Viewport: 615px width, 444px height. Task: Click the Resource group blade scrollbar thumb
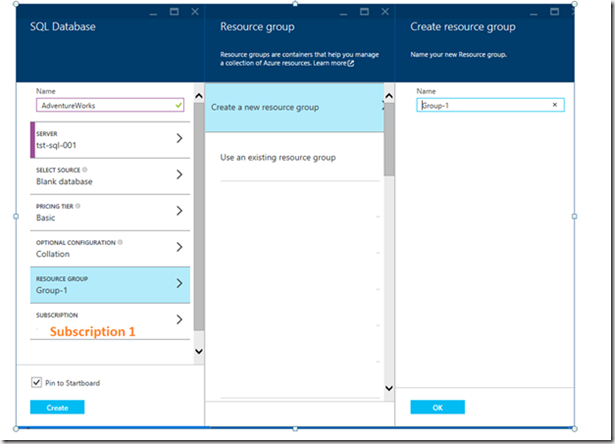tap(389, 139)
